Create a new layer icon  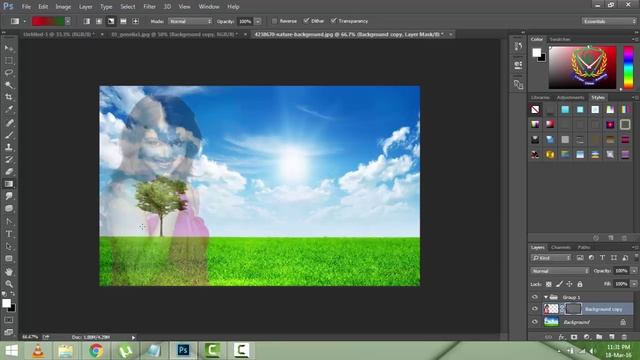click(611, 337)
